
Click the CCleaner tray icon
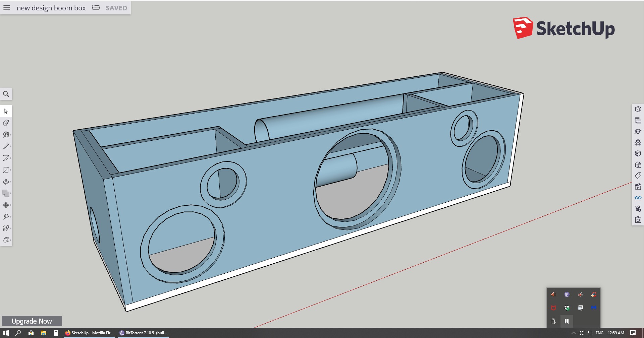594,294
